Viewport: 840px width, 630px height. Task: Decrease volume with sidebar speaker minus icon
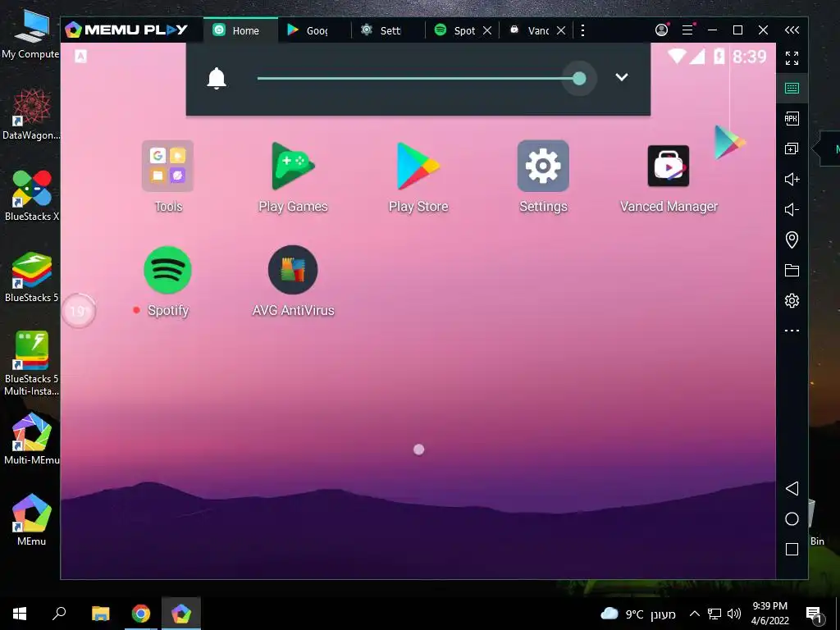pyautogui.click(x=792, y=209)
